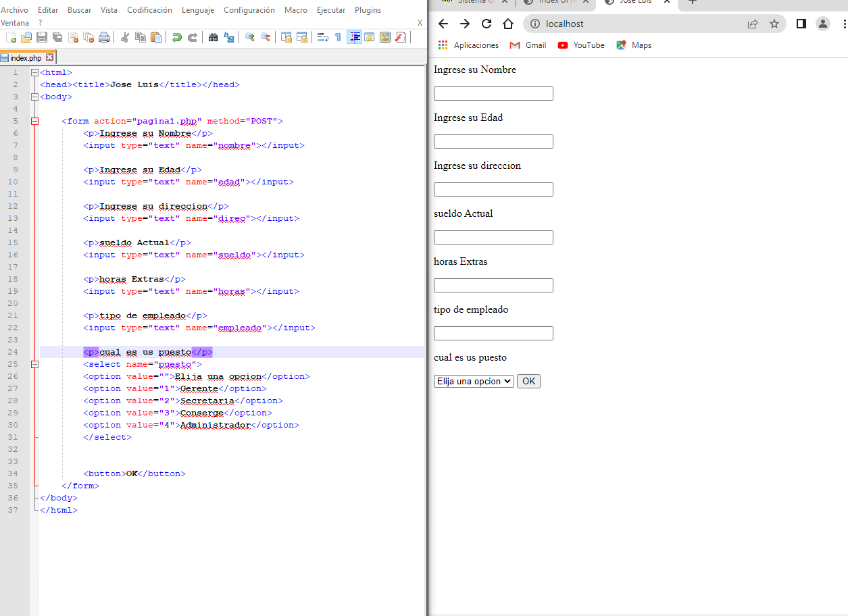Collapse the html fold marker on line 1
Image resolution: width=848 pixels, height=616 pixels.
click(34, 72)
